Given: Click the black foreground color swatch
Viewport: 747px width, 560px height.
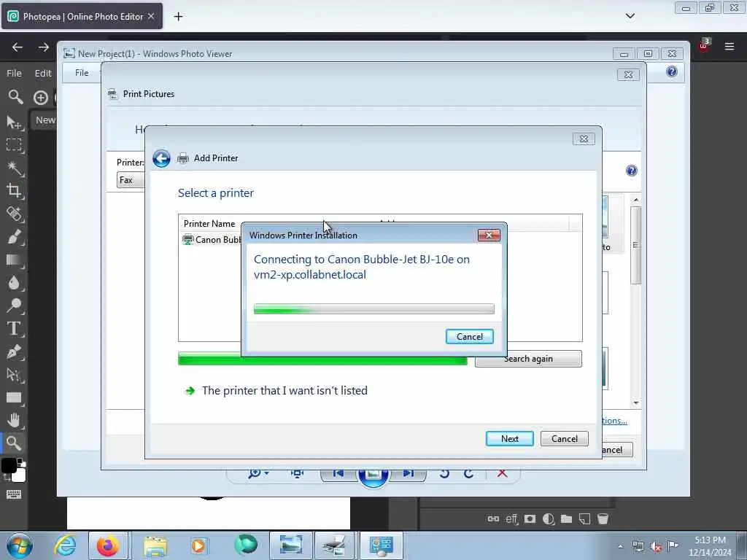Looking at the screenshot, I should pyautogui.click(x=9, y=466).
